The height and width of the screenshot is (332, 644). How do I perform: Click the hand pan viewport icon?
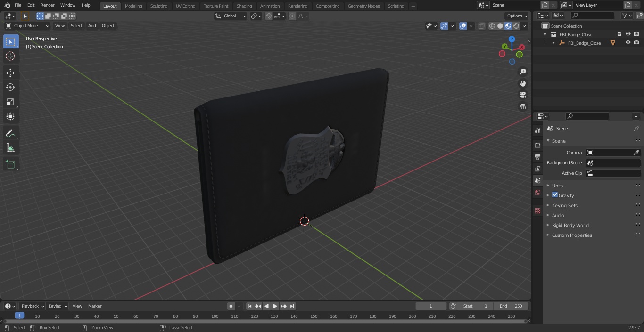523,83
